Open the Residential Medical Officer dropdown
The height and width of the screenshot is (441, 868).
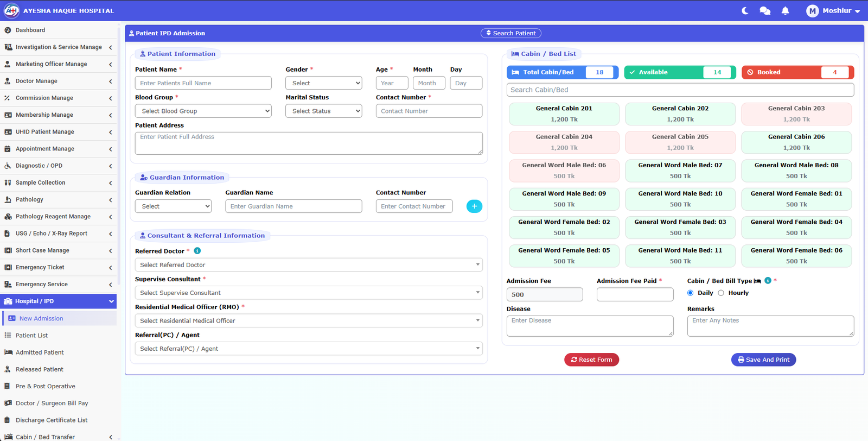click(309, 321)
